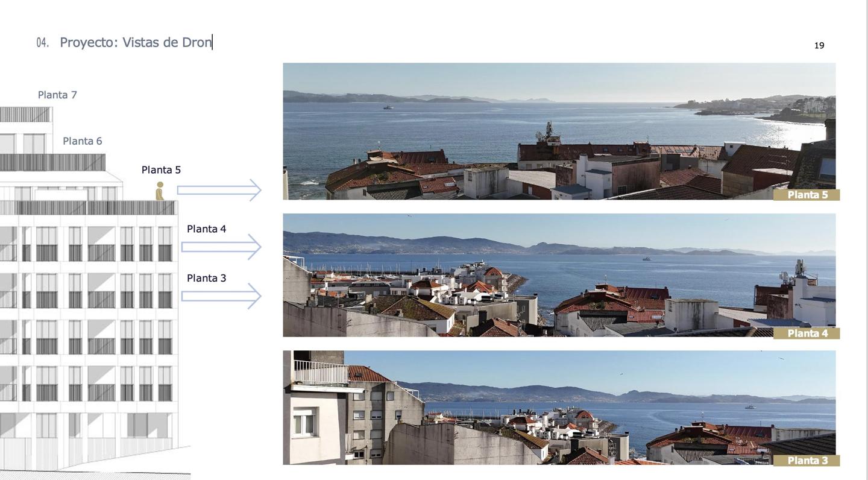
Task: Select the black 'Planta 5' label near the figure
Action: pos(161,170)
